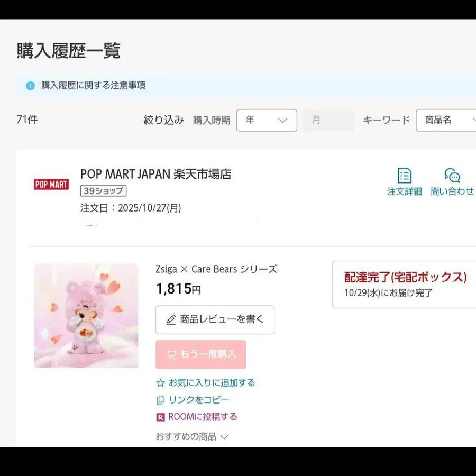This screenshot has width=476, height=476.
Task: Open the POP MART JAPAN 楽天市場店 shop link
Action: tap(155, 174)
